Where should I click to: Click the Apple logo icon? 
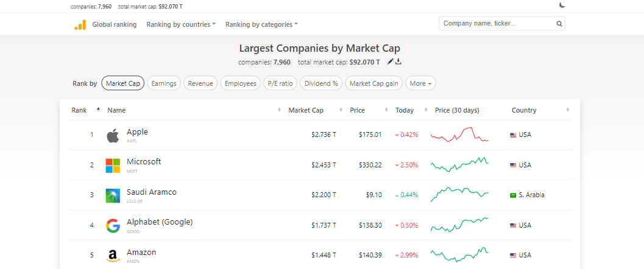click(113, 135)
